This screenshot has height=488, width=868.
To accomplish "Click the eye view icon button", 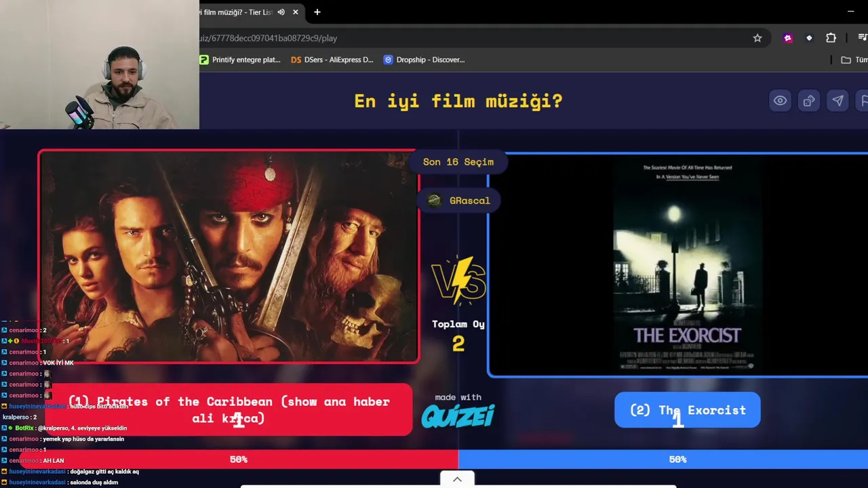I will tap(781, 101).
